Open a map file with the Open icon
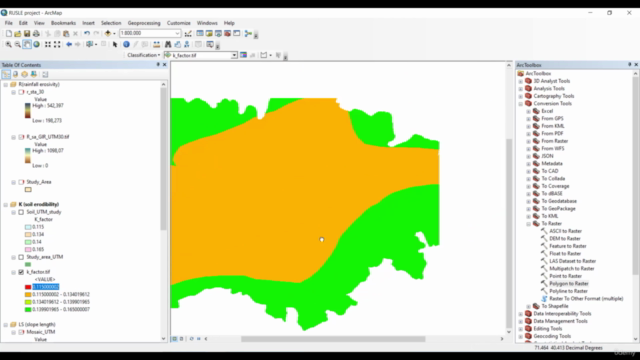 click(x=18, y=33)
